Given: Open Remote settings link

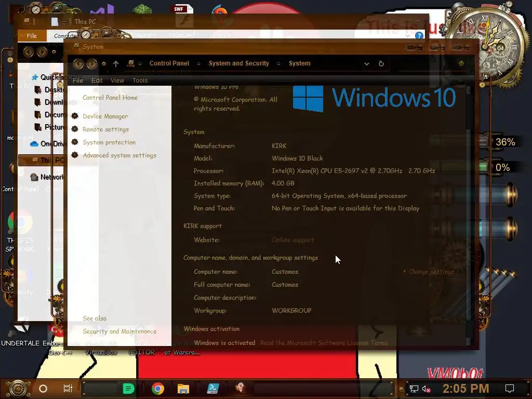Looking at the screenshot, I should coord(105,129).
